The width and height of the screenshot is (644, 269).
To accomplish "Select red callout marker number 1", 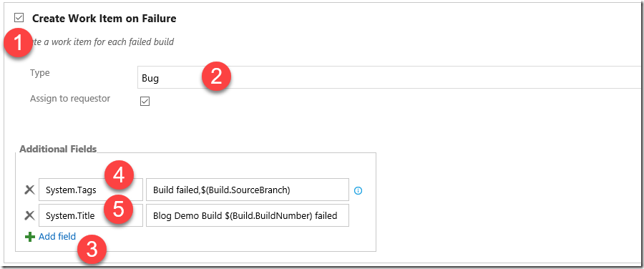I will point(19,44).
